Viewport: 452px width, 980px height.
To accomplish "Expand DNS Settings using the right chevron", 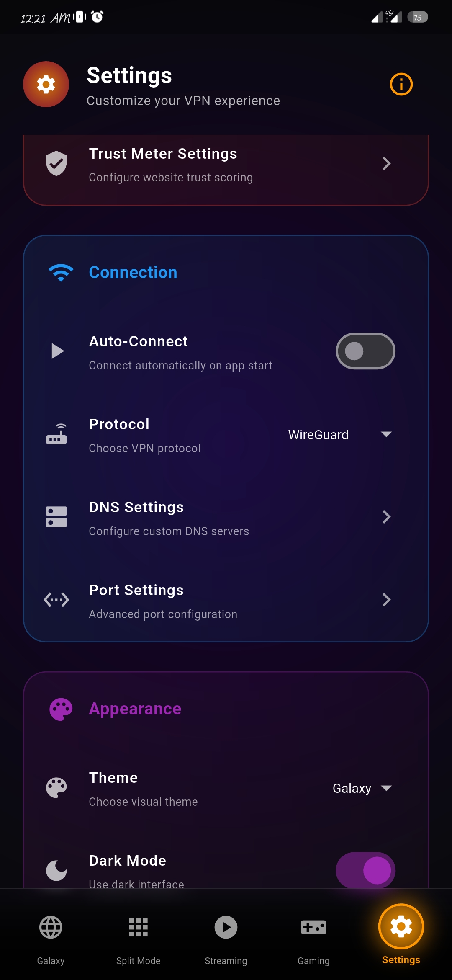I will 386,517.
